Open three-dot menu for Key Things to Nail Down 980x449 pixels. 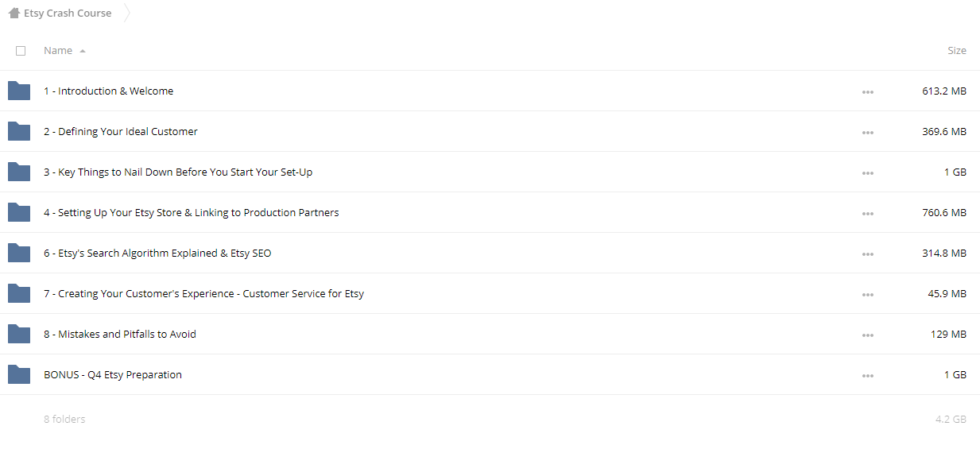[867, 173]
